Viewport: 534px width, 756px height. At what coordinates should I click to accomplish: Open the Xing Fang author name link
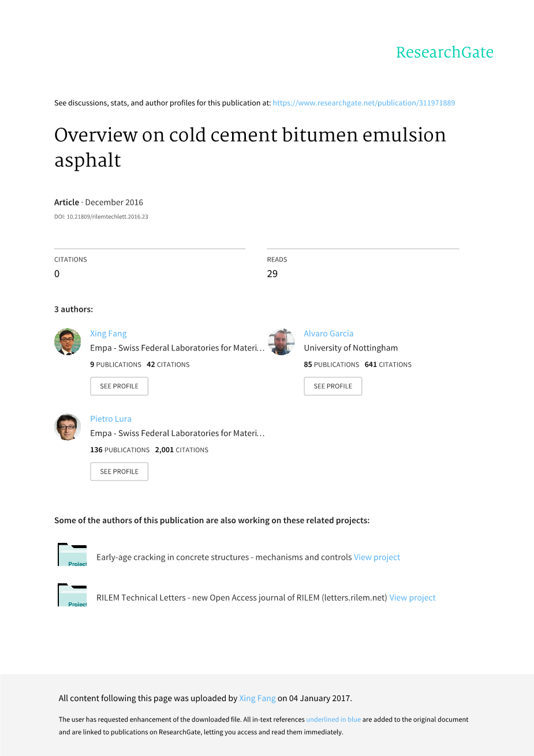(x=108, y=334)
